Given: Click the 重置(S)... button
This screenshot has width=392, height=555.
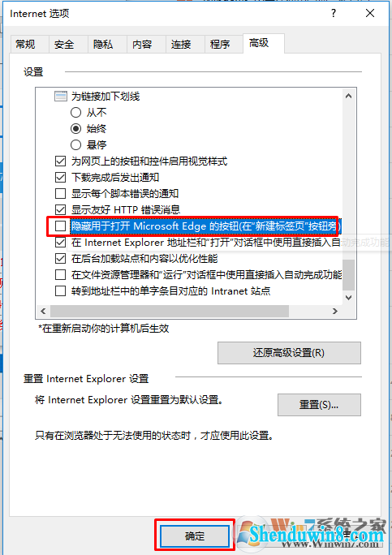Looking at the screenshot, I should pos(319,405).
